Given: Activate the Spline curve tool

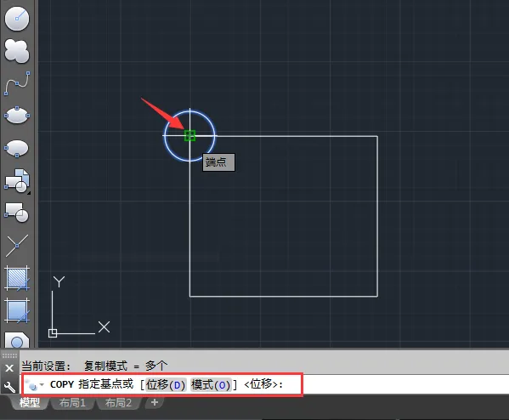Looking at the screenshot, I should click(x=17, y=83).
